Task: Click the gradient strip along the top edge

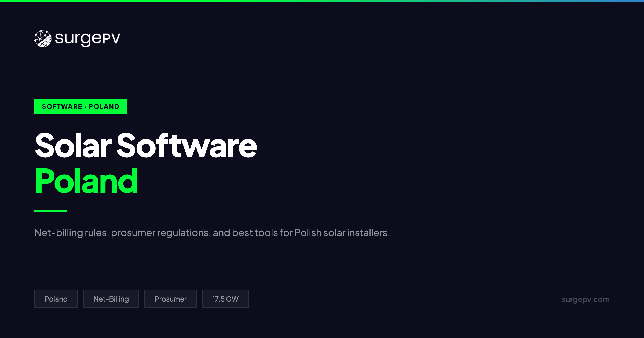Action: click(322, 2)
